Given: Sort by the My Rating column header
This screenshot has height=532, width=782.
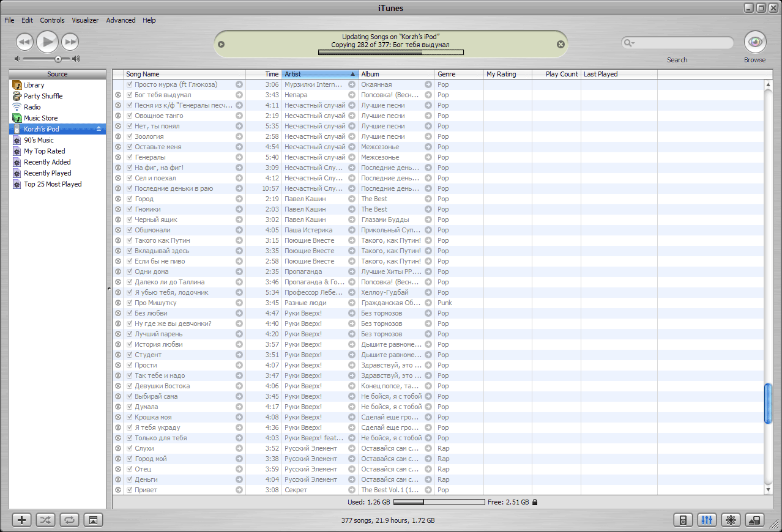Looking at the screenshot, I should (508, 74).
